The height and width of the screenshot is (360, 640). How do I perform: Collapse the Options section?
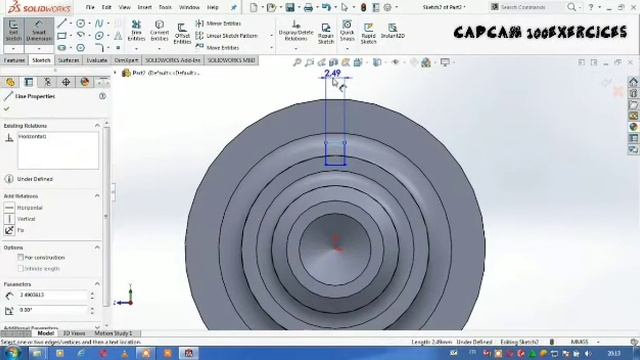click(97, 247)
